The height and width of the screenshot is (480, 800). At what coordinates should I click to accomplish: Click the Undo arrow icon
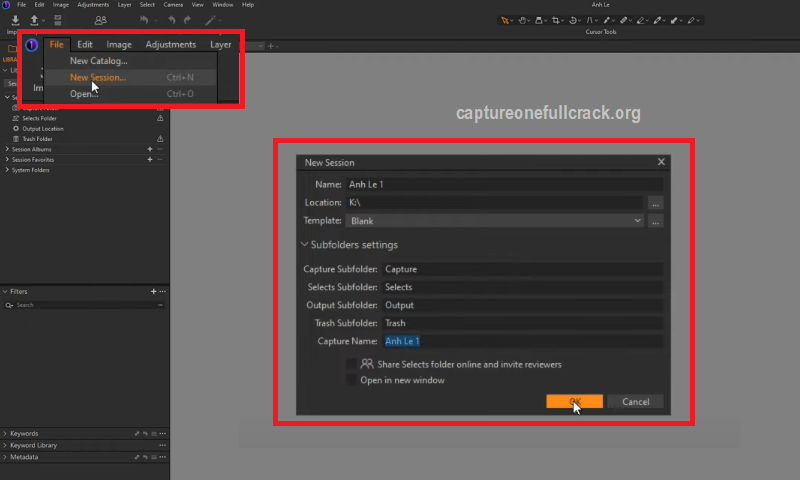172,20
